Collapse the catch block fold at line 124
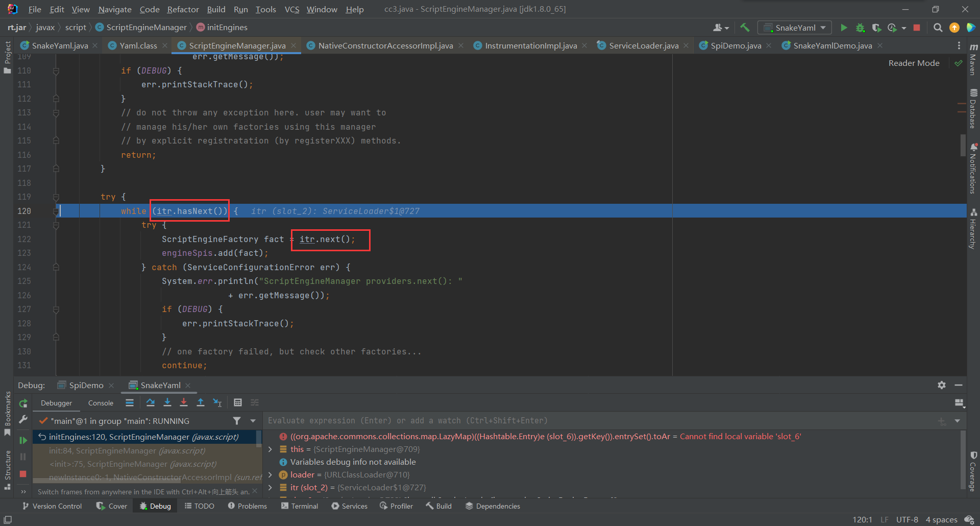This screenshot has width=980, height=526. point(56,267)
